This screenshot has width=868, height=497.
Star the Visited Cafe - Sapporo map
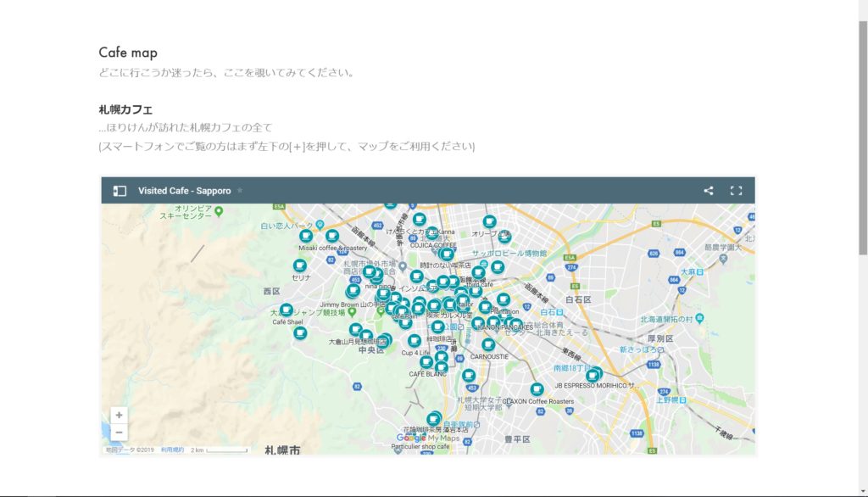click(x=240, y=190)
